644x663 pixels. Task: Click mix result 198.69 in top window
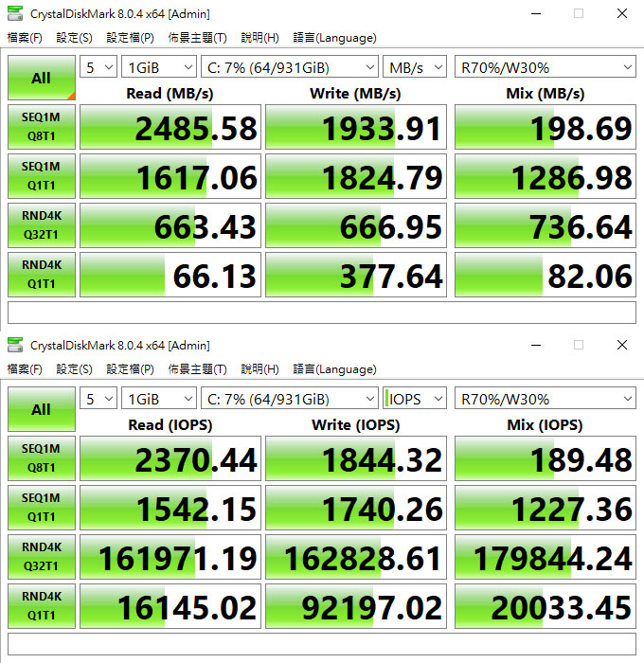coord(546,127)
